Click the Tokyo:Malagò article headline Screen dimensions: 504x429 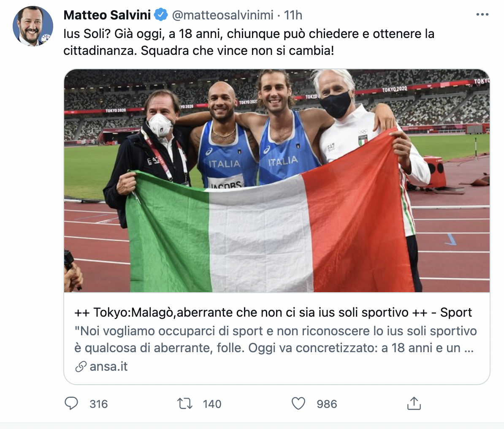tap(273, 312)
